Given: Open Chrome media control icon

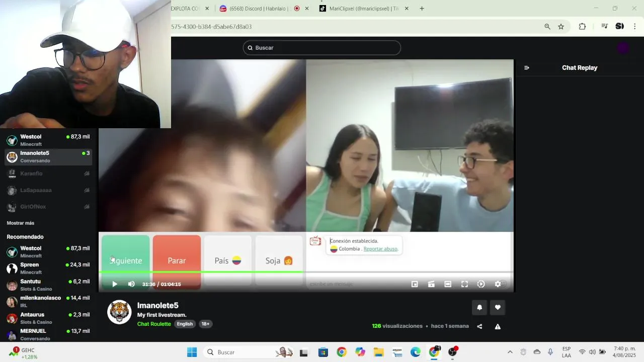Looking at the screenshot, I should pyautogui.click(x=605, y=27).
